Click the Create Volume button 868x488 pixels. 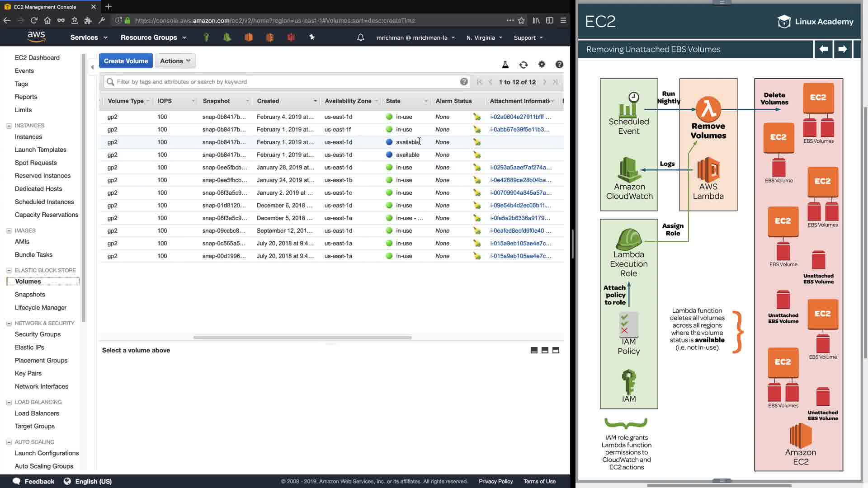point(126,61)
